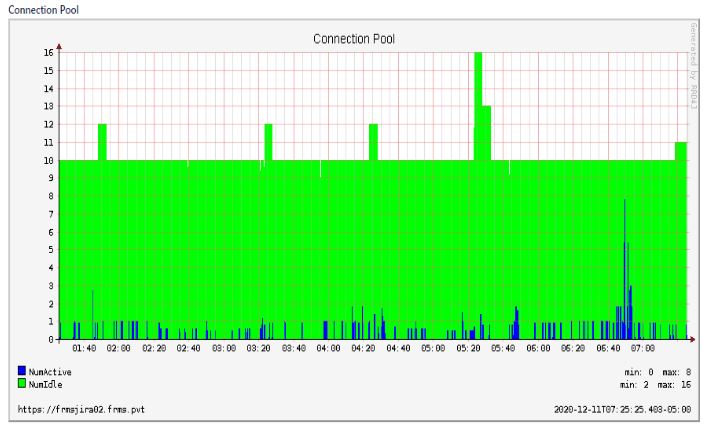The width and height of the screenshot is (713, 430).
Task: Click the 2020-12-11 timestamp text
Action: [623, 410]
